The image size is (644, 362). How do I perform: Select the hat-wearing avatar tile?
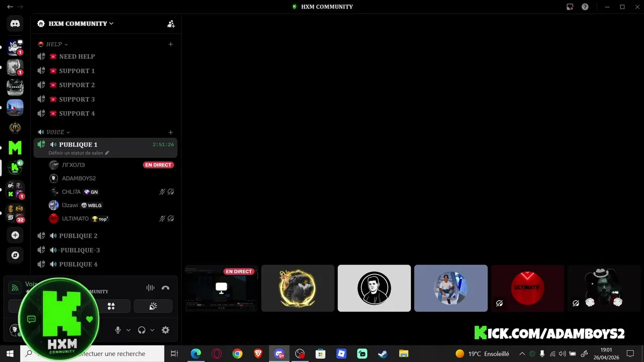click(604, 288)
